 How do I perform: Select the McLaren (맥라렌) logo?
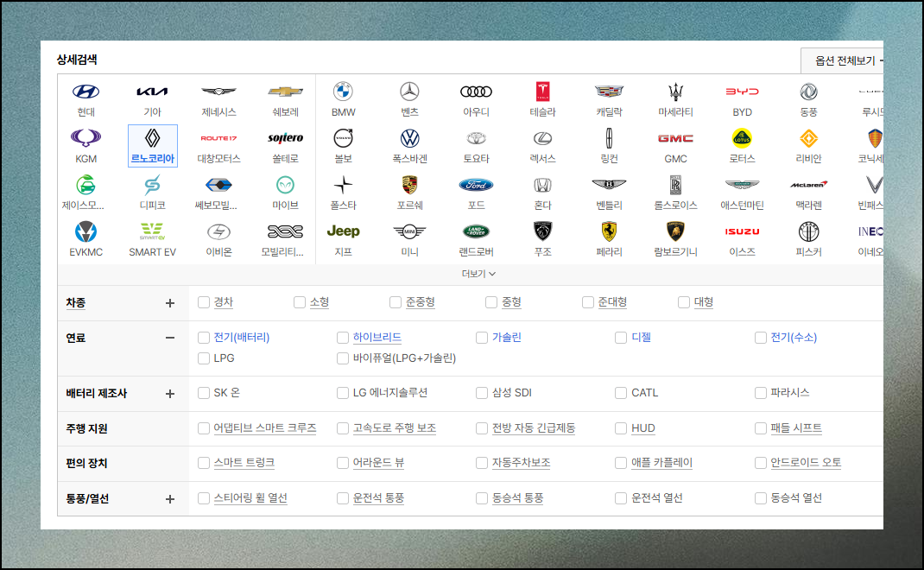[808, 185]
